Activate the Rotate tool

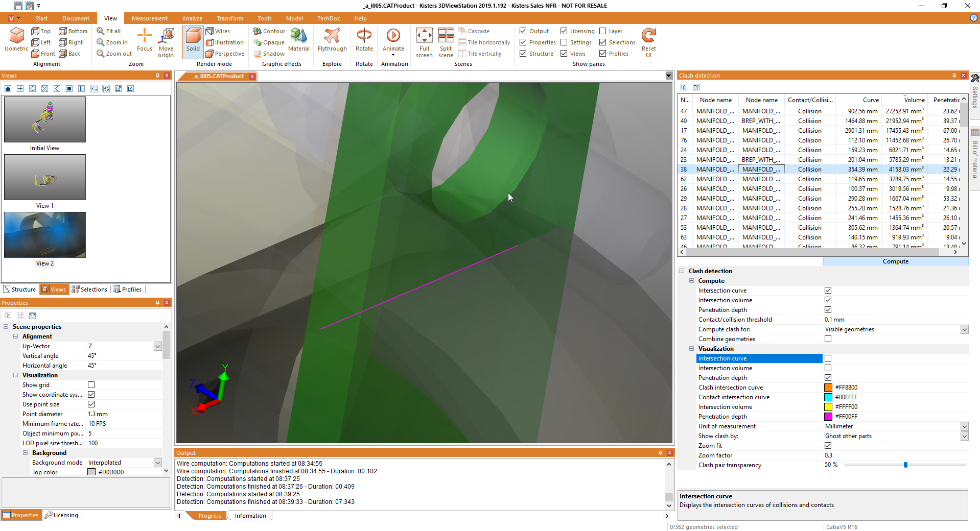coord(364,40)
